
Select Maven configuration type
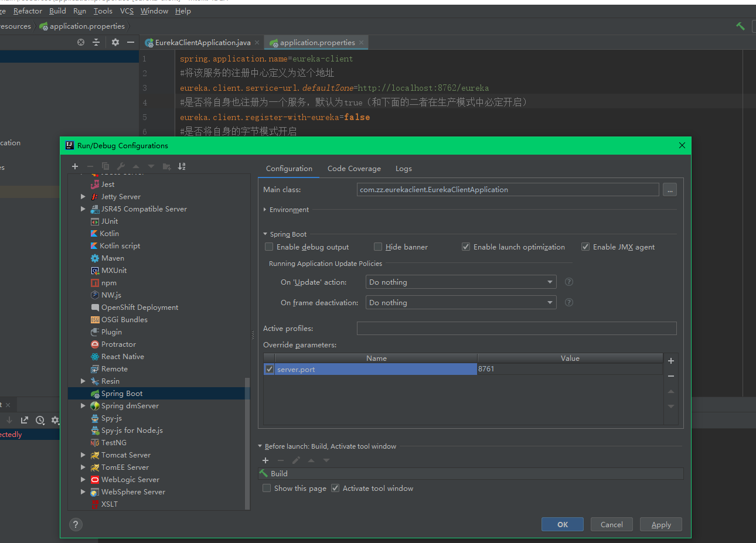pos(113,258)
